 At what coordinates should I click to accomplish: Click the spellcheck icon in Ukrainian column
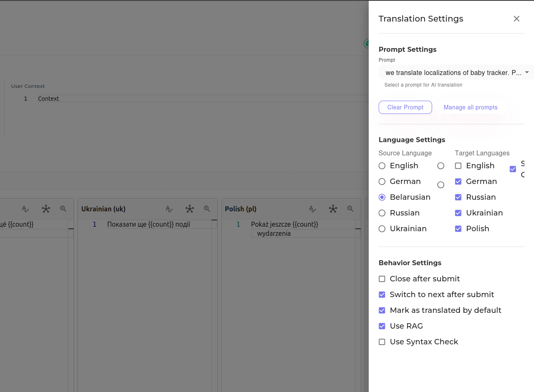click(169, 209)
